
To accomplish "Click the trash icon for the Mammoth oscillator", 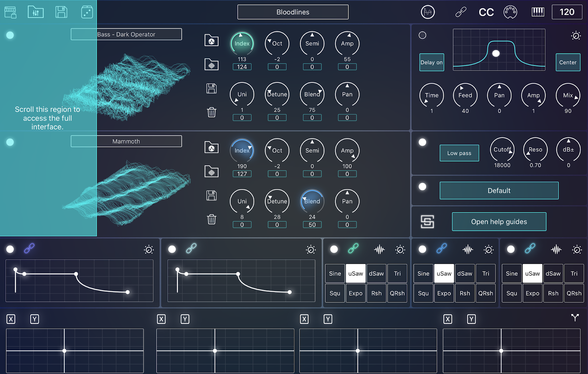I will pyautogui.click(x=211, y=219).
